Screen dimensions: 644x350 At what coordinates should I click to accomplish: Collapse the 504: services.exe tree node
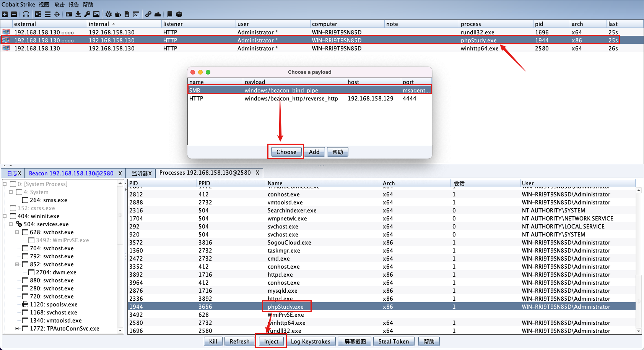click(11, 224)
